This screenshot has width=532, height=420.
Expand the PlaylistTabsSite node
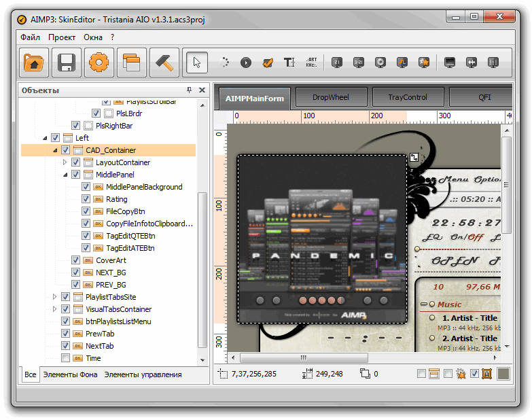[55, 297]
